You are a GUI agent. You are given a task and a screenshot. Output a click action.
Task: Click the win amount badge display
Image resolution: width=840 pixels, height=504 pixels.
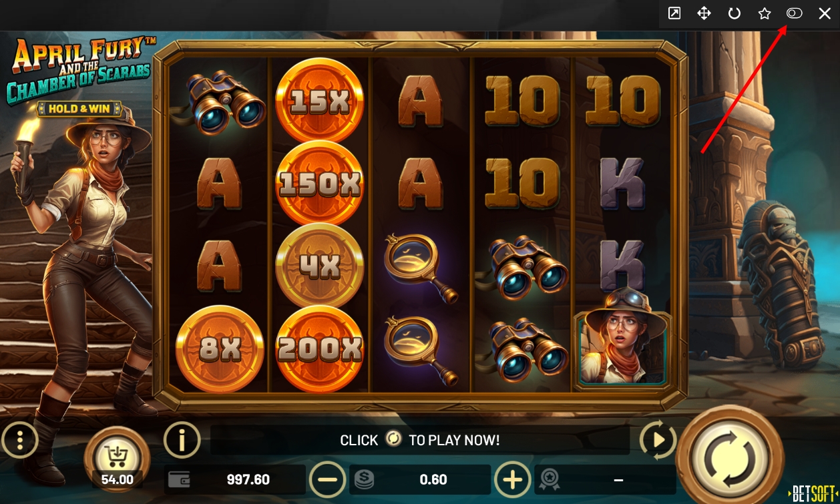(605, 480)
